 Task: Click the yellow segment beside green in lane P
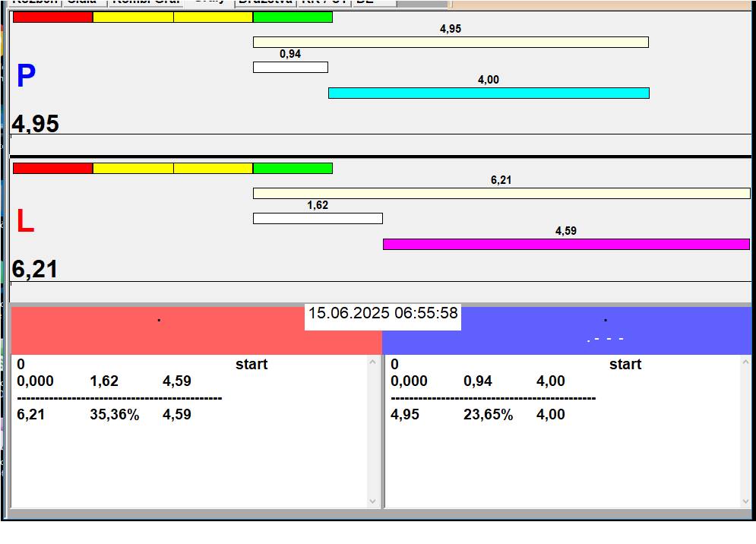(213, 17)
